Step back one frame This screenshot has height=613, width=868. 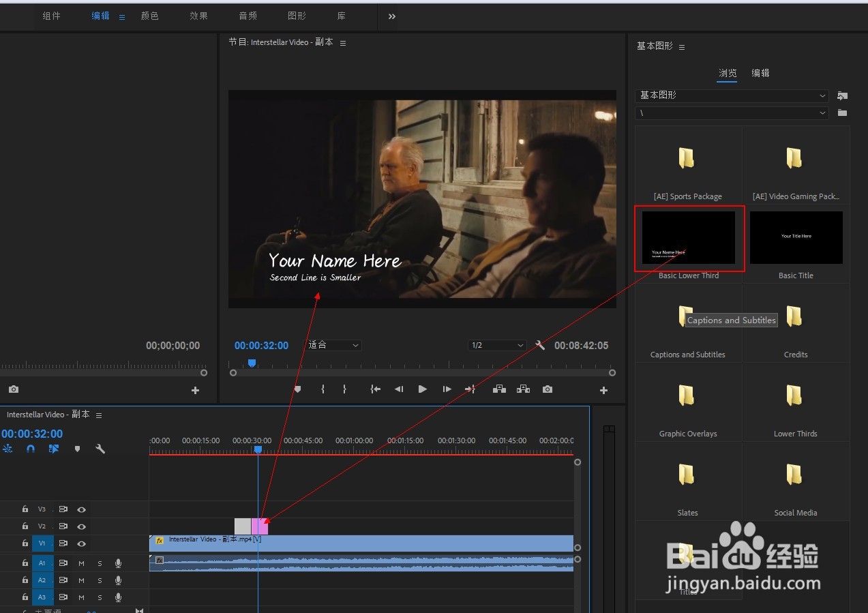[399, 389]
